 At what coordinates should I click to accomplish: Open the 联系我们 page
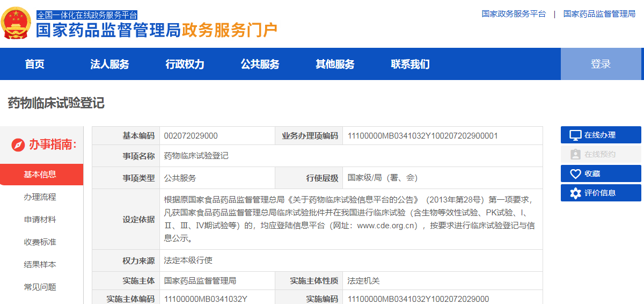click(410, 64)
